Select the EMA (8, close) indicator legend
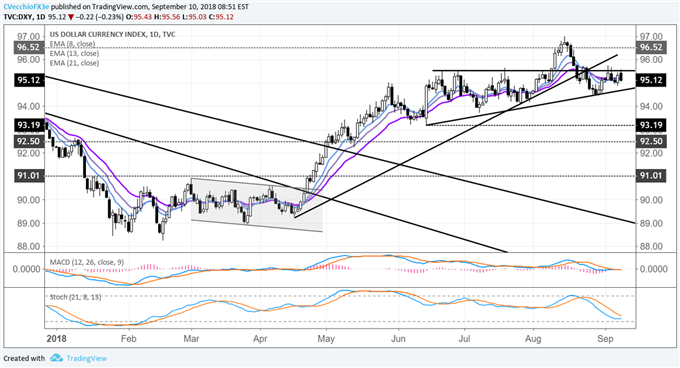 72,44
